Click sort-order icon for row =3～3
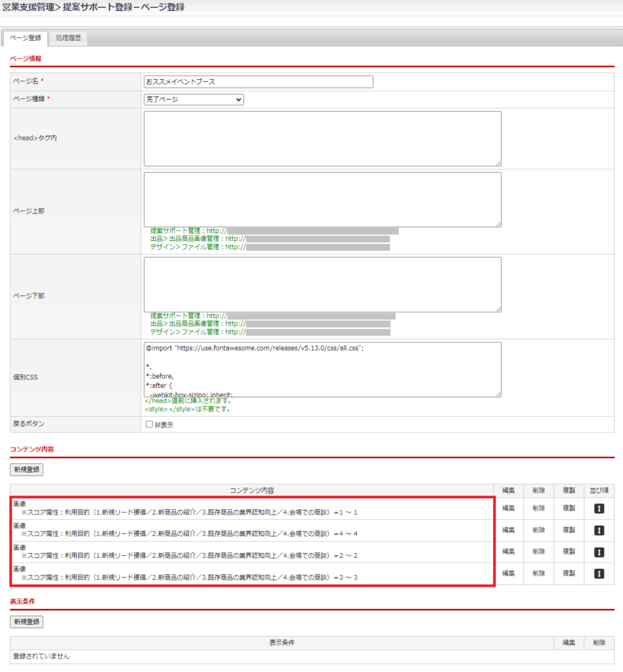 point(599,574)
